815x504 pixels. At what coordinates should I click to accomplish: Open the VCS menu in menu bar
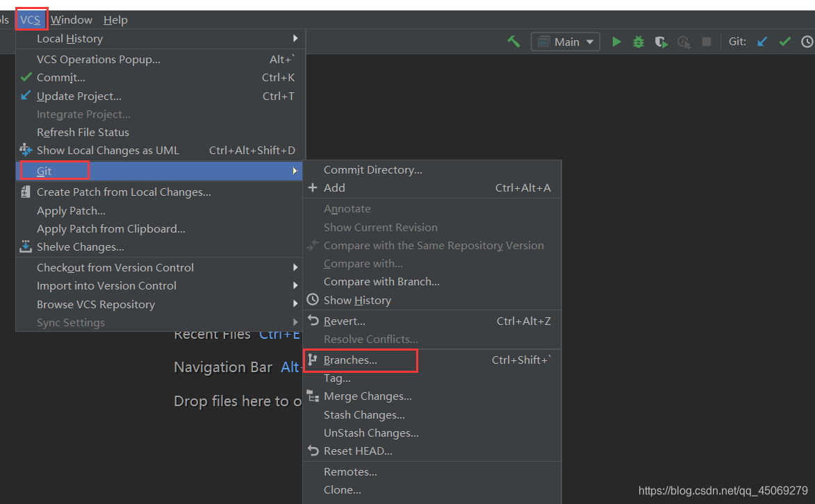[30, 19]
